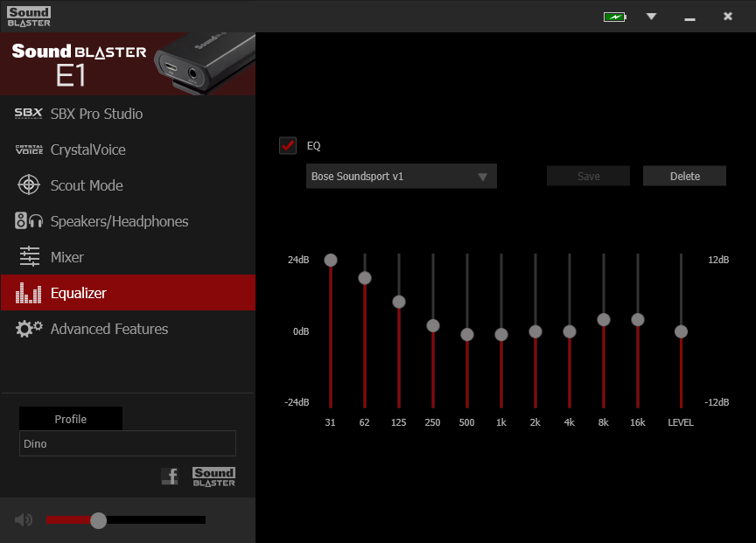Screen dimensions: 756x543
Task: Click the 500 Hz band slider handle
Action: pos(467,334)
